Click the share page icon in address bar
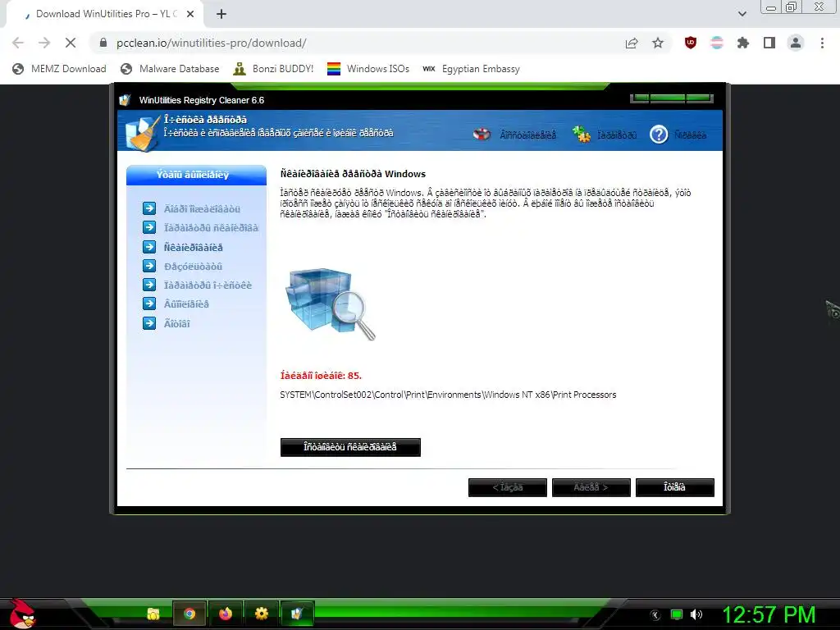Viewport: 840px width, 630px height. [632, 43]
